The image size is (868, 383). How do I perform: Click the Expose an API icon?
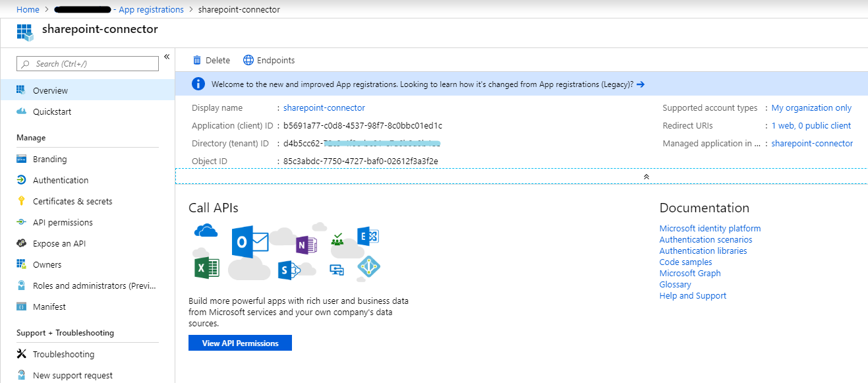pos(21,244)
